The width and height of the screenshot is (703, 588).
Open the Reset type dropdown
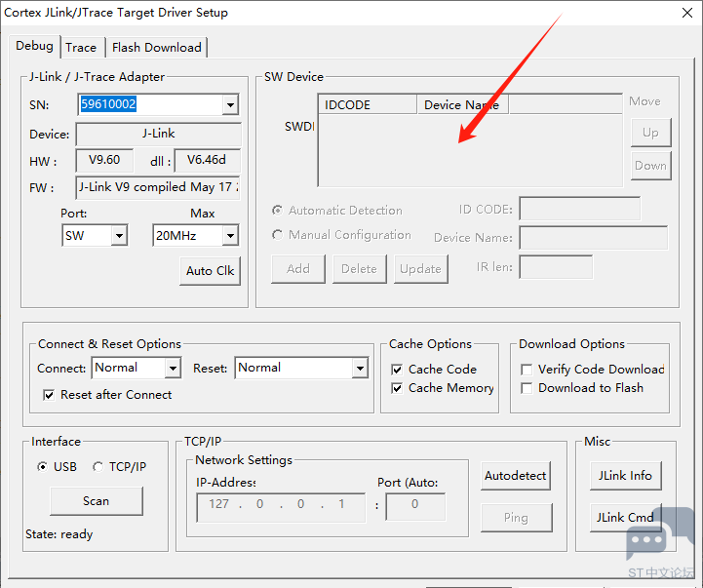pyautogui.click(x=360, y=369)
